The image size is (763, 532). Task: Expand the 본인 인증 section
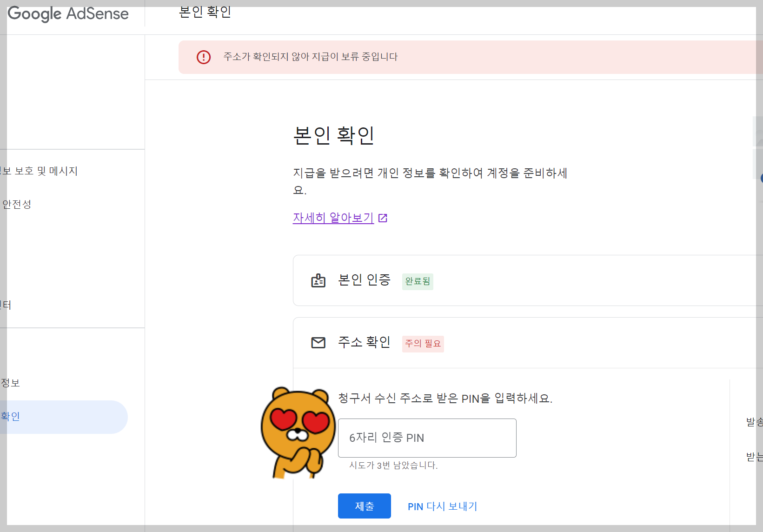[528, 280]
